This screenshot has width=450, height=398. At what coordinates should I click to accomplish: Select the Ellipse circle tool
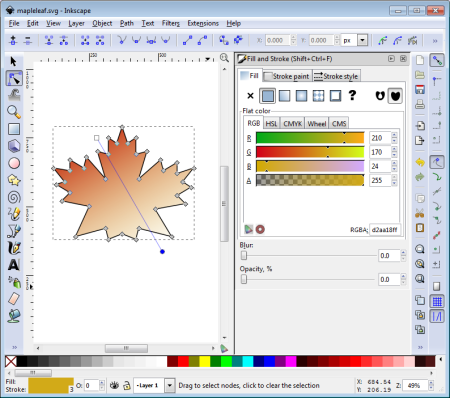click(x=14, y=163)
